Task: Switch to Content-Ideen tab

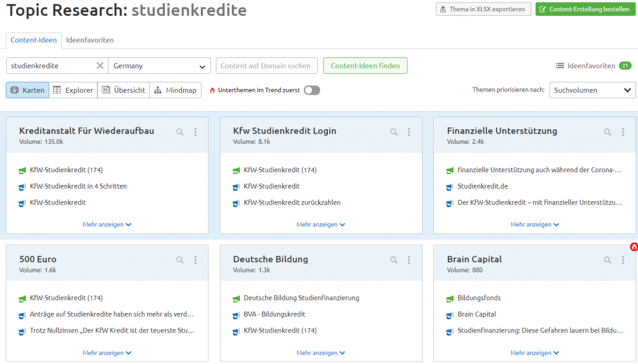Action: click(x=33, y=40)
